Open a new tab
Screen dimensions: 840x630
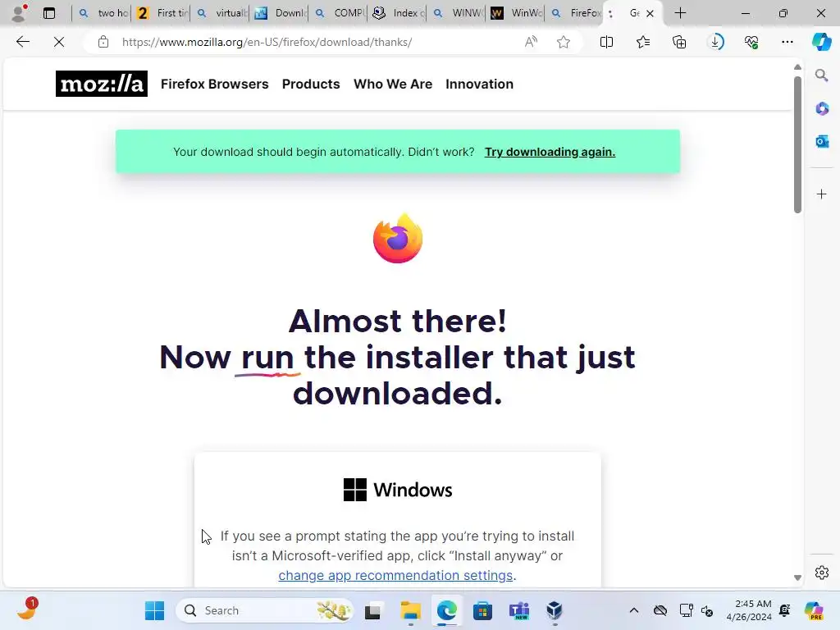click(x=680, y=13)
